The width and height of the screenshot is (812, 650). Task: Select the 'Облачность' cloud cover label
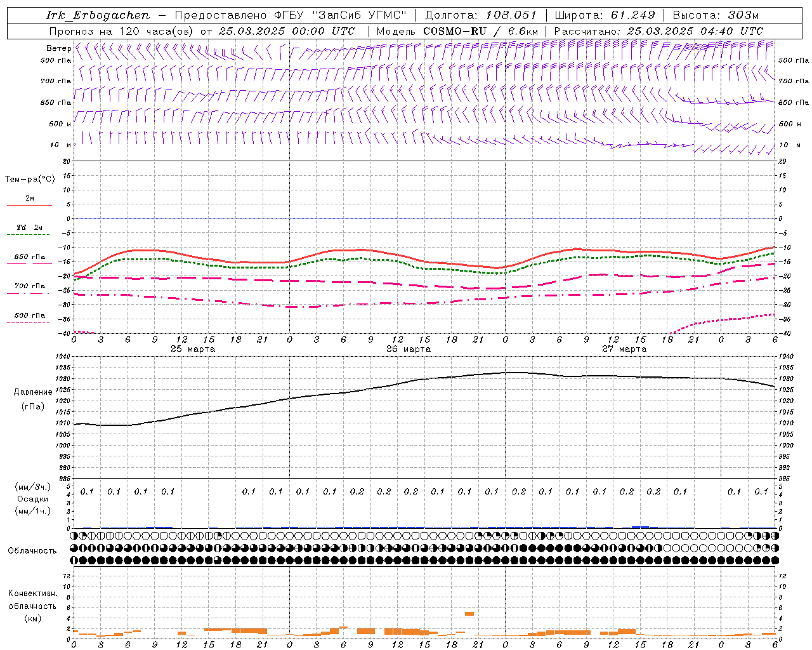pos(32,551)
